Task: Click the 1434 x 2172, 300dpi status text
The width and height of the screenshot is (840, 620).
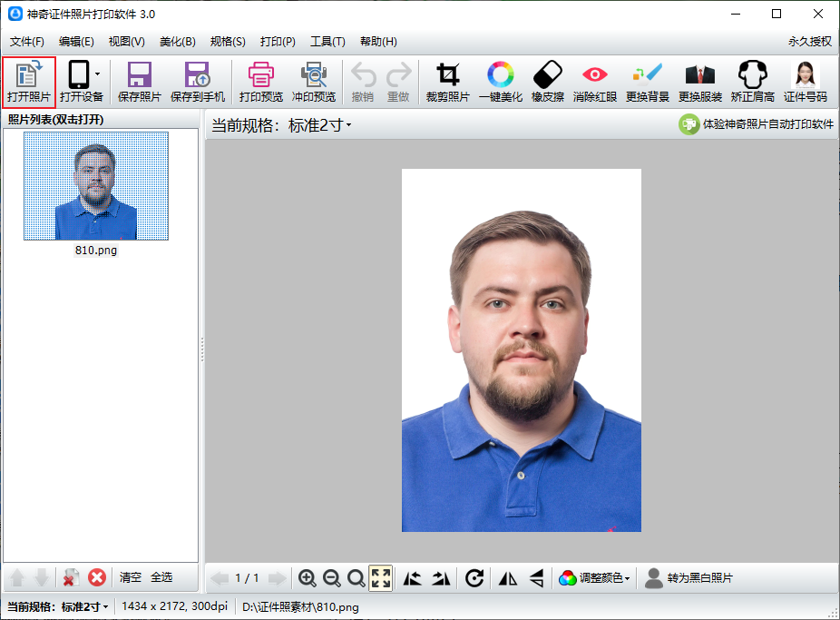Action: (x=175, y=606)
